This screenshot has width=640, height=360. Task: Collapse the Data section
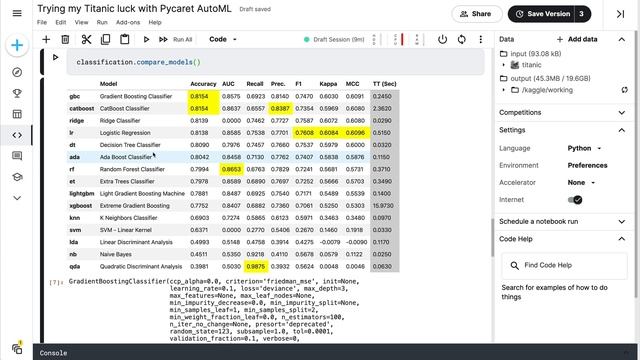pos(622,39)
